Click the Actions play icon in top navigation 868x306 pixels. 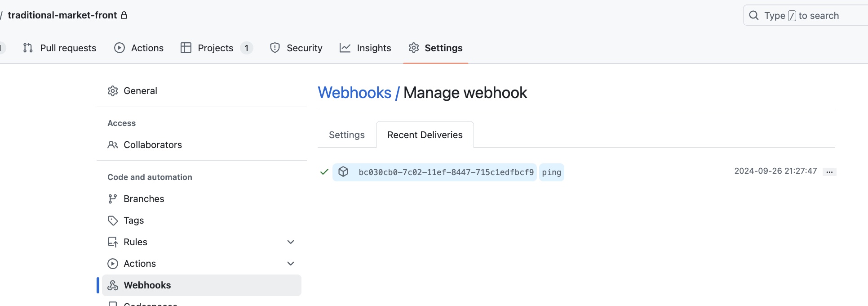120,48
